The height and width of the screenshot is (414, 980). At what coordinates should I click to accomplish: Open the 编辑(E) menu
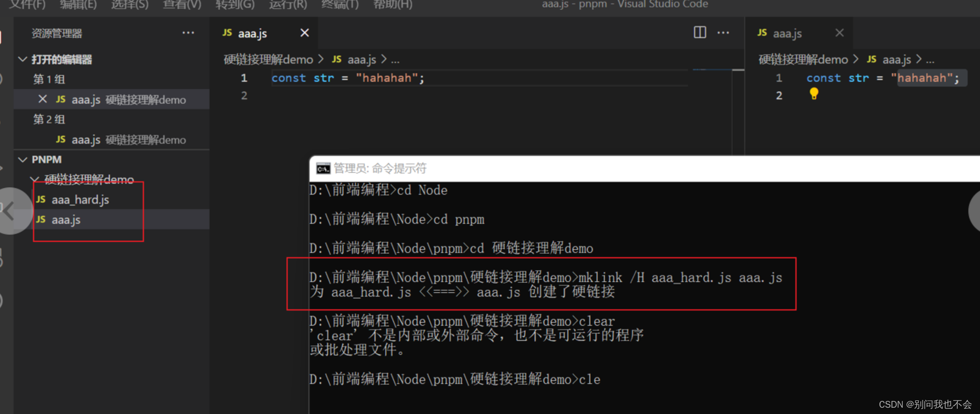pyautogui.click(x=78, y=4)
